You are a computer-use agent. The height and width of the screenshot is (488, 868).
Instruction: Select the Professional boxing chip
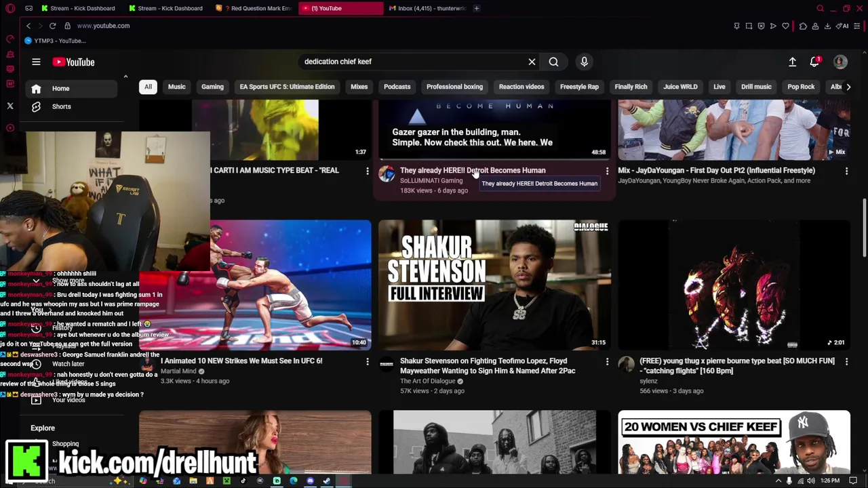coord(454,87)
